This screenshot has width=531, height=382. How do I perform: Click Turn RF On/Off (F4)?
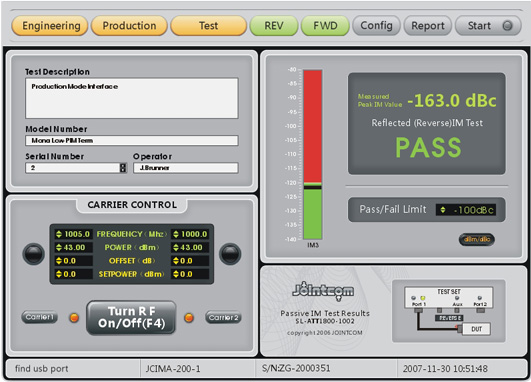[x=131, y=317]
